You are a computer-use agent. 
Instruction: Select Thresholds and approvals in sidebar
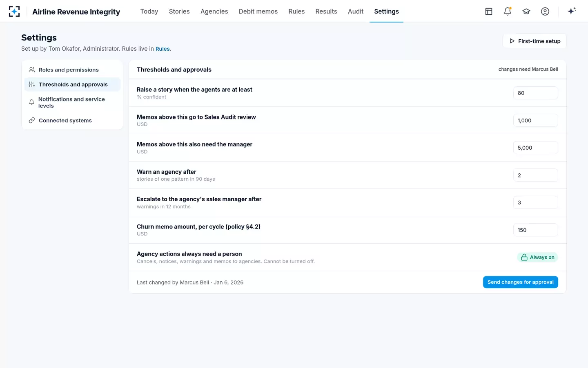72,85
